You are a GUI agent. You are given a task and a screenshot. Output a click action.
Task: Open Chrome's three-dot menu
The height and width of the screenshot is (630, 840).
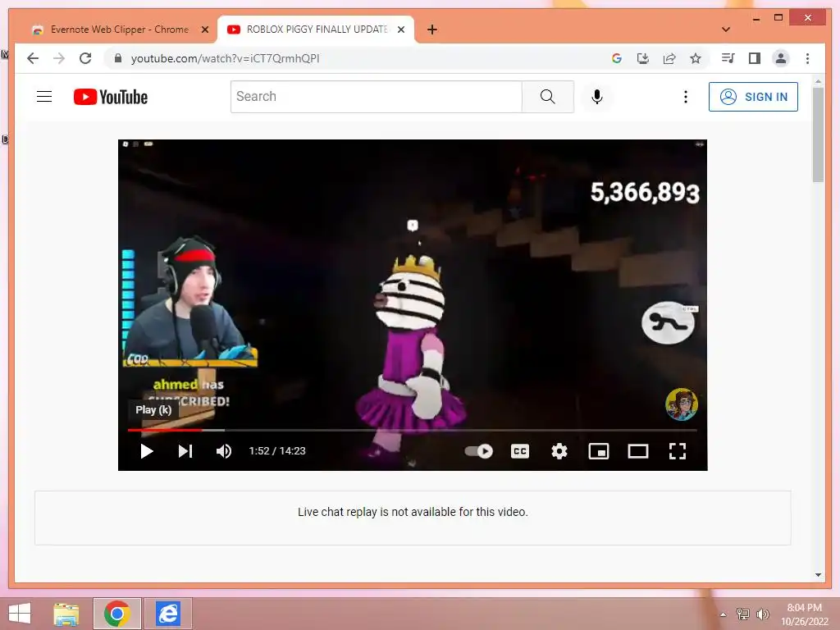[x=807, y=58]
